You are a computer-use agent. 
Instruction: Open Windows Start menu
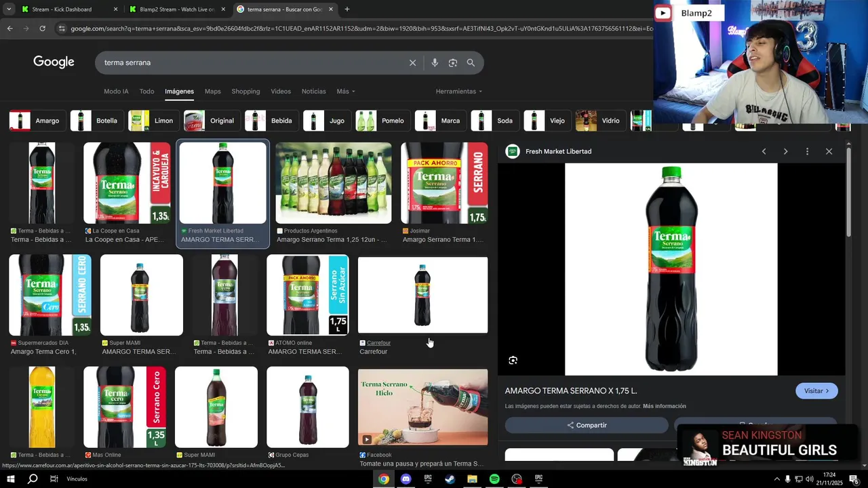(x=11, y=479)
